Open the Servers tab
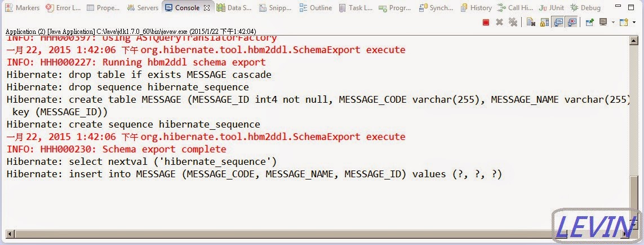 [x=143, y=8]
